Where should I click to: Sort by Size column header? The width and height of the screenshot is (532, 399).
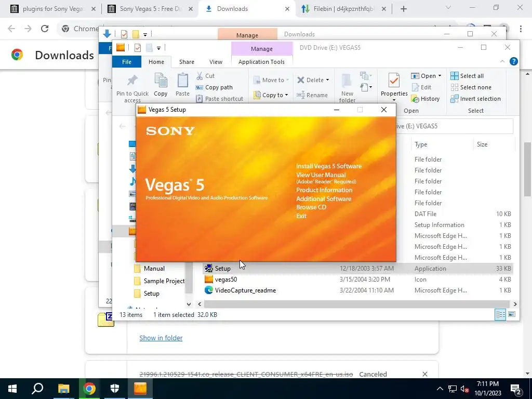pyautogui.click(x=482, y=144)
